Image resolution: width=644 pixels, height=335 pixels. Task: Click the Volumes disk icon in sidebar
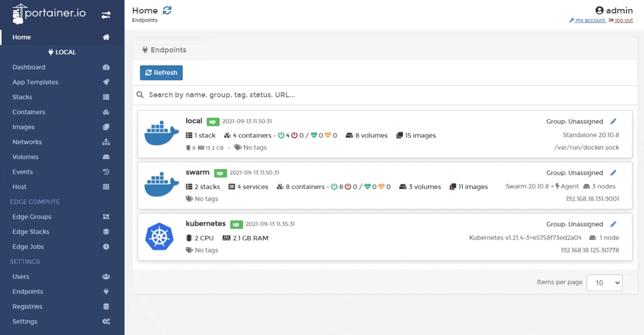[106, 157]
